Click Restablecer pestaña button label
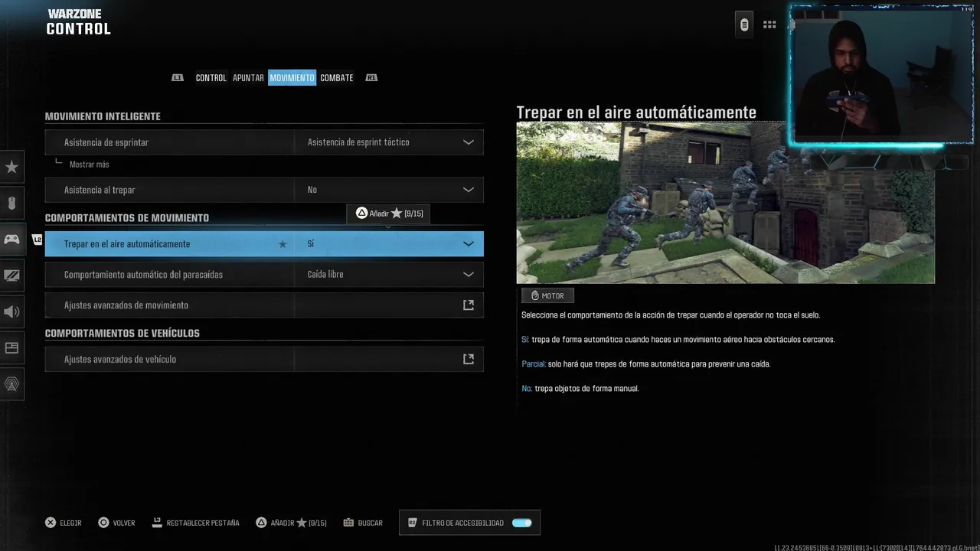The image size is (980, 551). [203, 523]
